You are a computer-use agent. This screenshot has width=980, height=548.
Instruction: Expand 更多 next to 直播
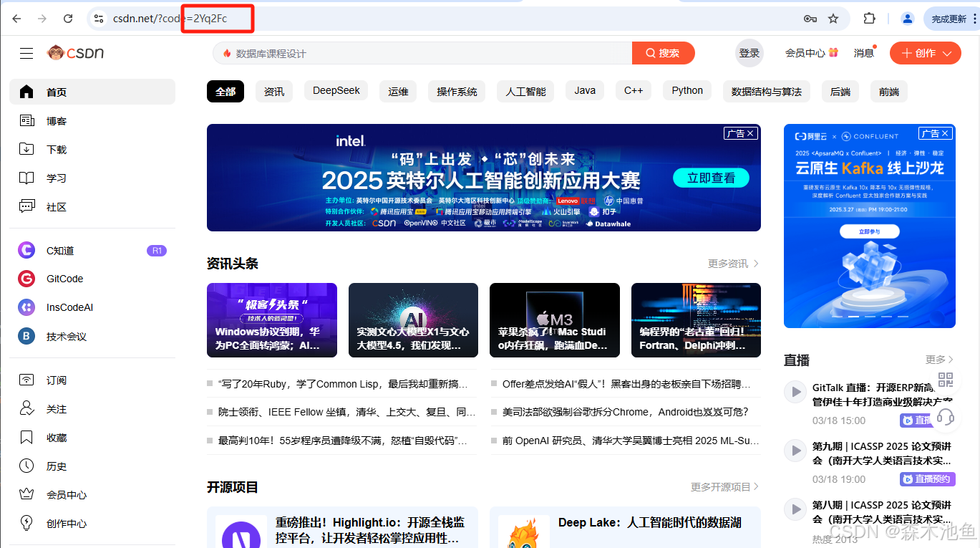(x=940, y=360)
